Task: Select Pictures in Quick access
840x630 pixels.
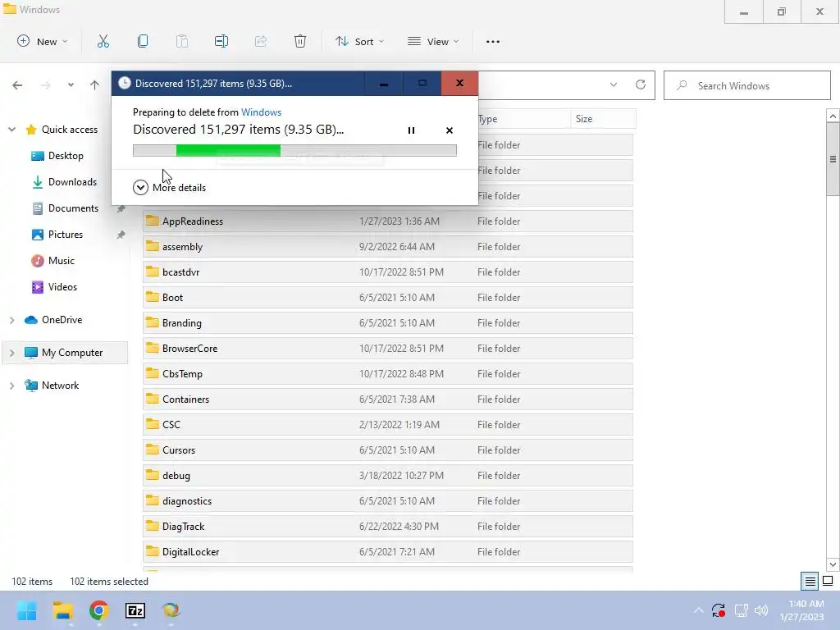Action: click(66, 235)
